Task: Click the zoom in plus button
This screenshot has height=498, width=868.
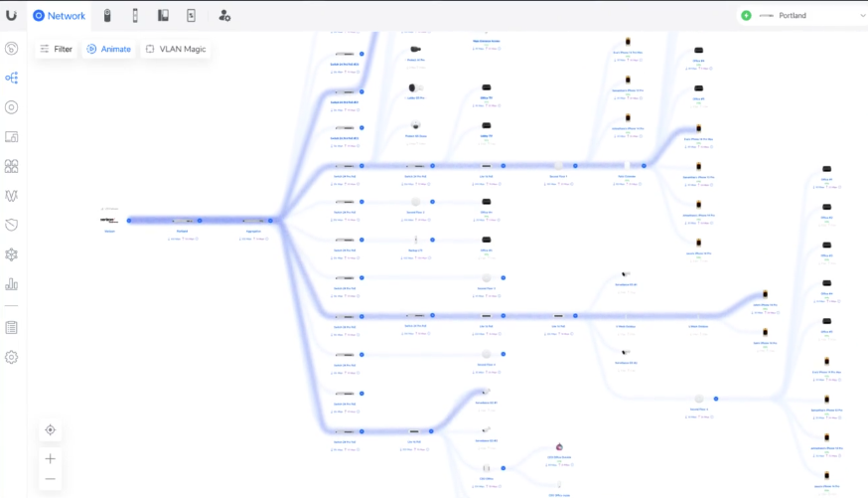Action: tap(51, 458)
